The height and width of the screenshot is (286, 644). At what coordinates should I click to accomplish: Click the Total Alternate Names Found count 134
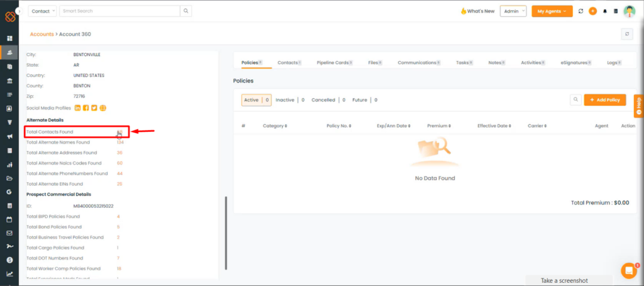pyautogui.click(x=120, y=142)
